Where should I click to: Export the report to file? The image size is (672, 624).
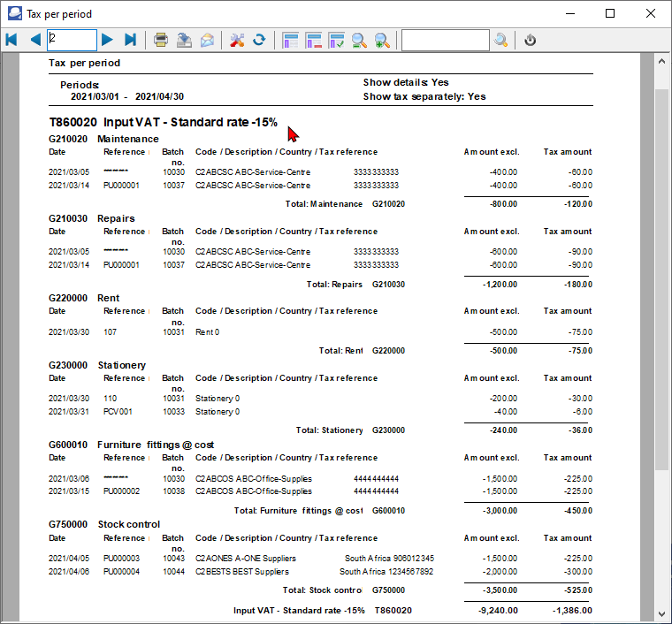point(184,40)
